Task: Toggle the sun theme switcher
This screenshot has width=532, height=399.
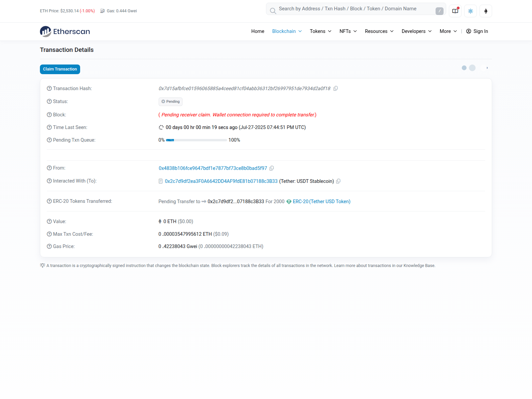Action: click(x=470, y=11)
